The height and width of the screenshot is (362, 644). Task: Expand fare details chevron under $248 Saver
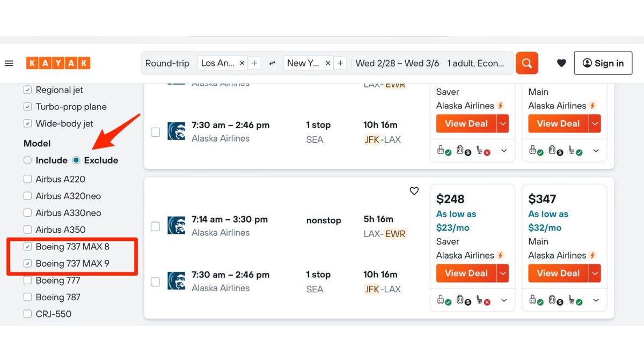pyautogui.click(x=504, y=301)
